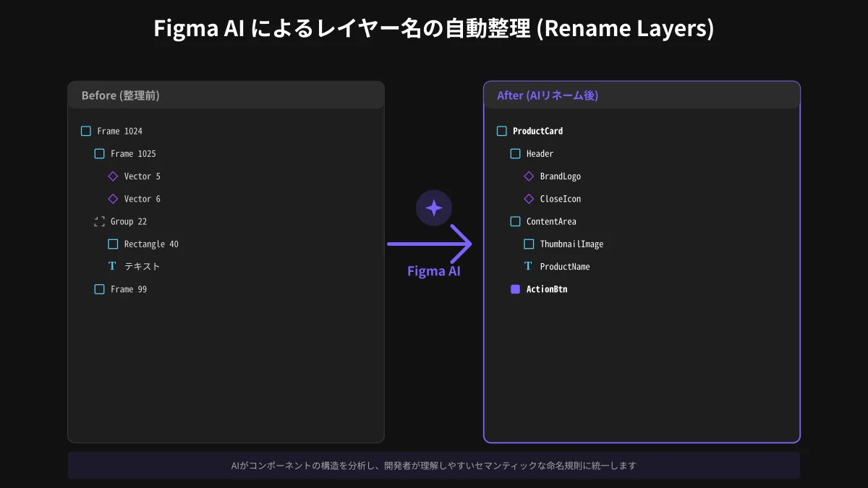Screen dimensions: 868x488
Task: Select the Frame 1025 layer name
Action: (x=133, y=153)
